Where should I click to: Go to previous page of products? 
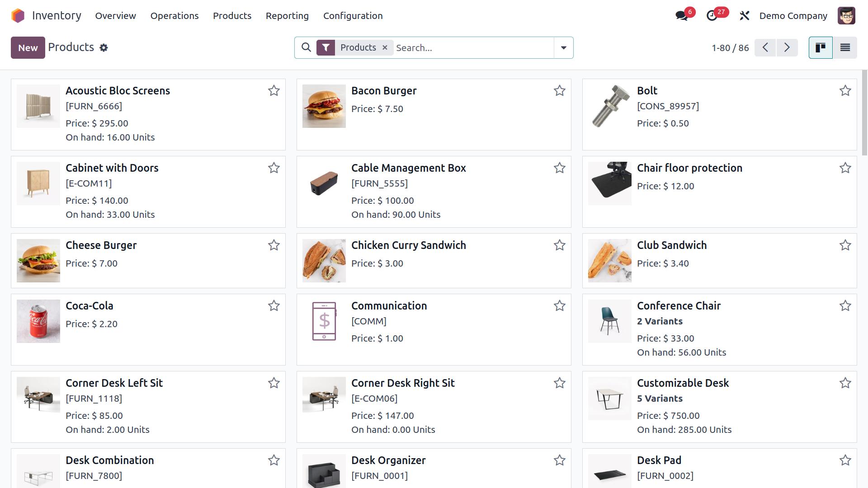[765, 47]
